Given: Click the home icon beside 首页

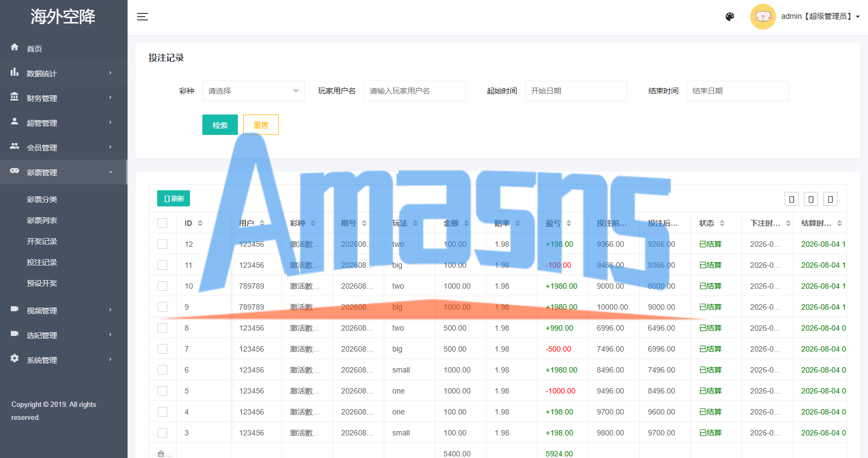Looking at the screenshot, I should (x=15, y=47).
